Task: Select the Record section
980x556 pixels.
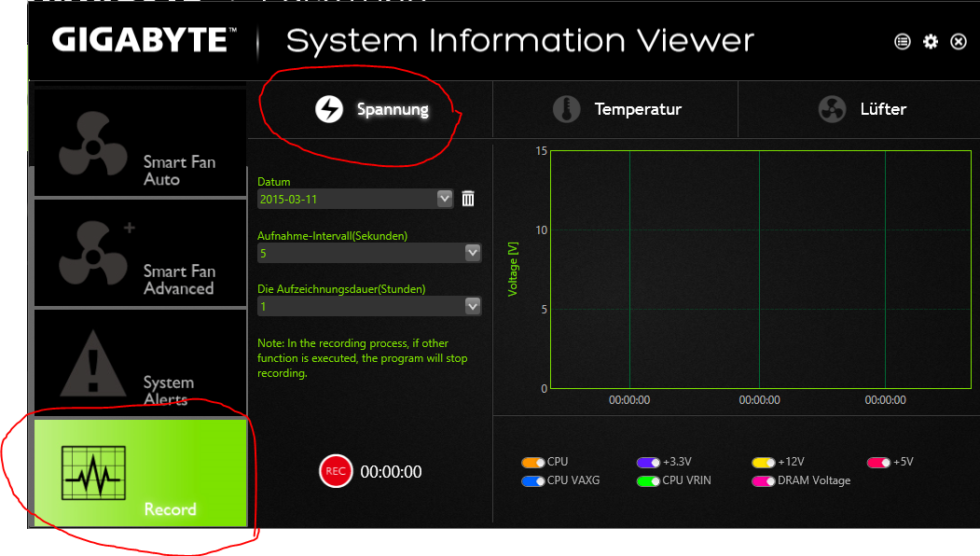Action: (141, 473)
